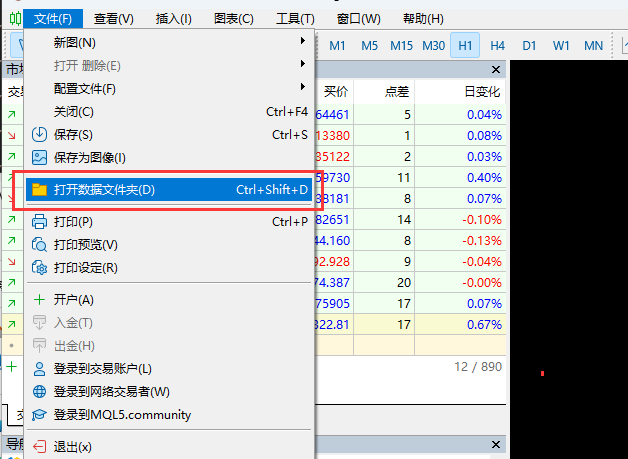Click the printer icon for 打印(P)

pos(40,222)
